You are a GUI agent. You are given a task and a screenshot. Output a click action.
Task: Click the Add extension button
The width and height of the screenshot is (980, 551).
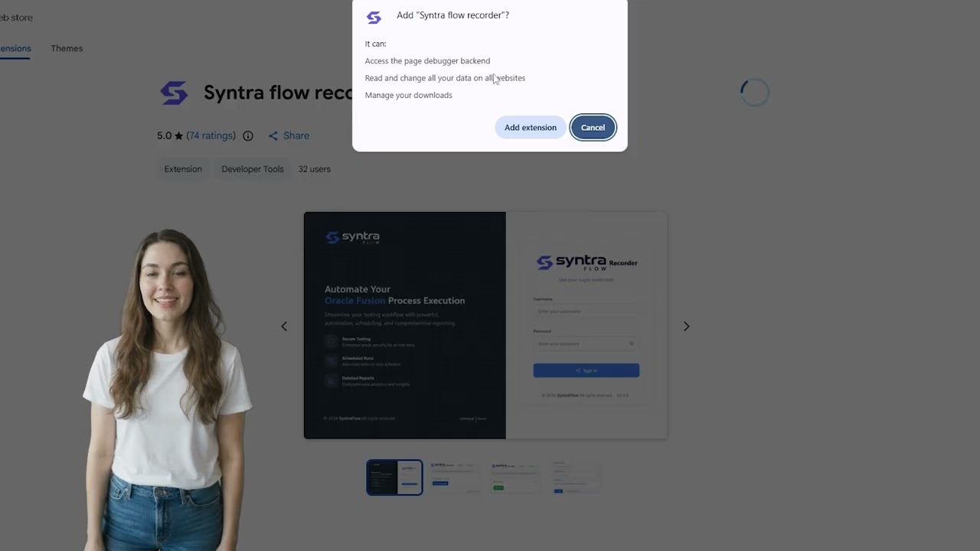[x=530, y=128]
